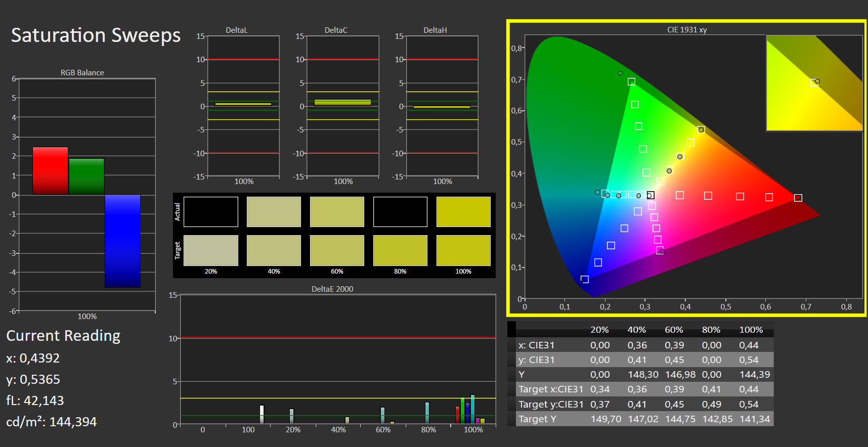Screen dimensions: 868x447
Task: Click the Target Y 144,75 cell
Action: tap(680, 419)
